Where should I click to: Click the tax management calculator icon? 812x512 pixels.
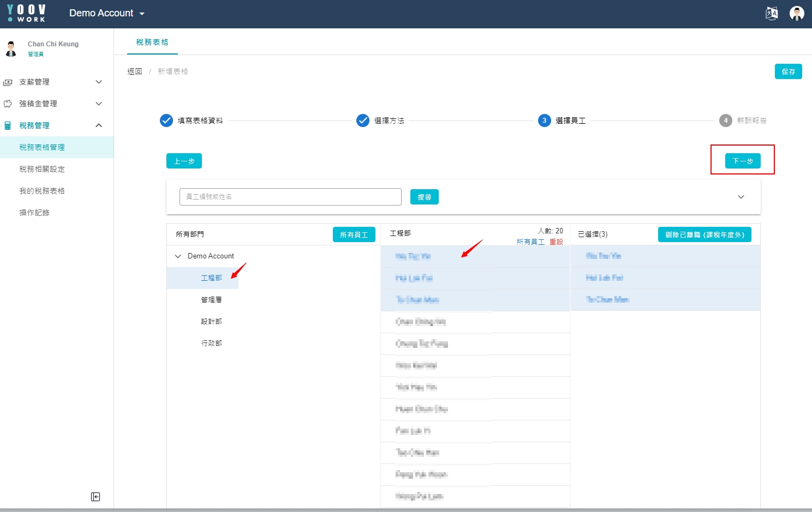pyautogui.click(x=8, y=126)
